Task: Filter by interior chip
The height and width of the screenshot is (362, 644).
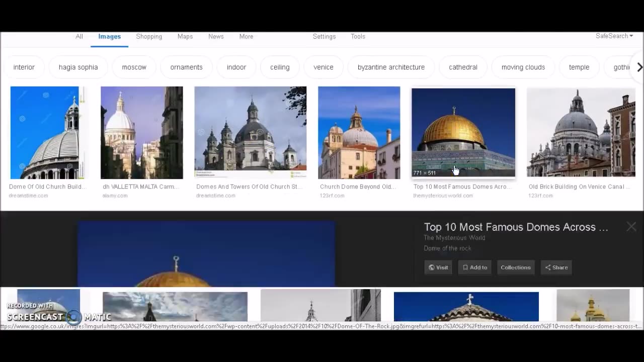Action: pos(24,67)
